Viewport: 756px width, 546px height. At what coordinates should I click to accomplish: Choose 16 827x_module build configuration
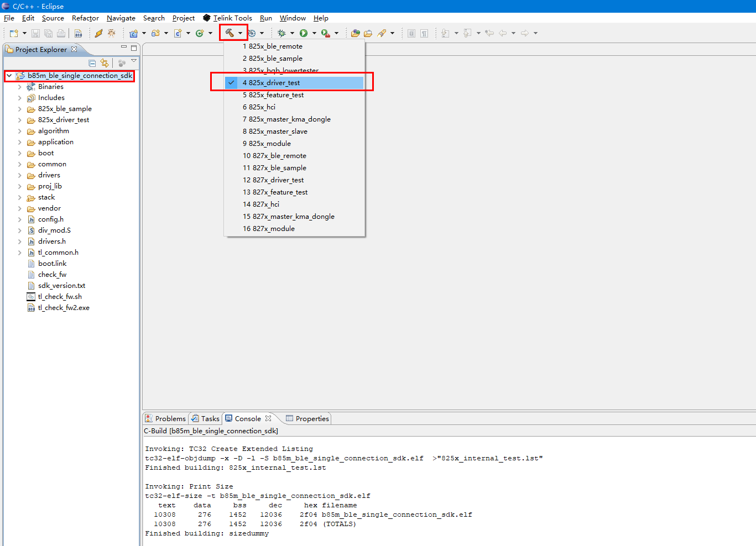click(x=294, y=229)
